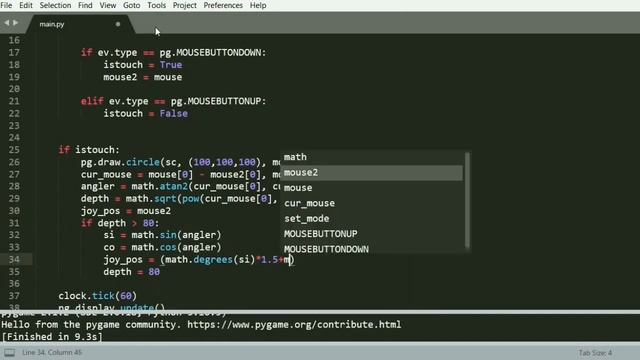Place cursor on 'mouse2 = mouse' line
The height and width of the screenshot is (360, 640).
(143, 77)
